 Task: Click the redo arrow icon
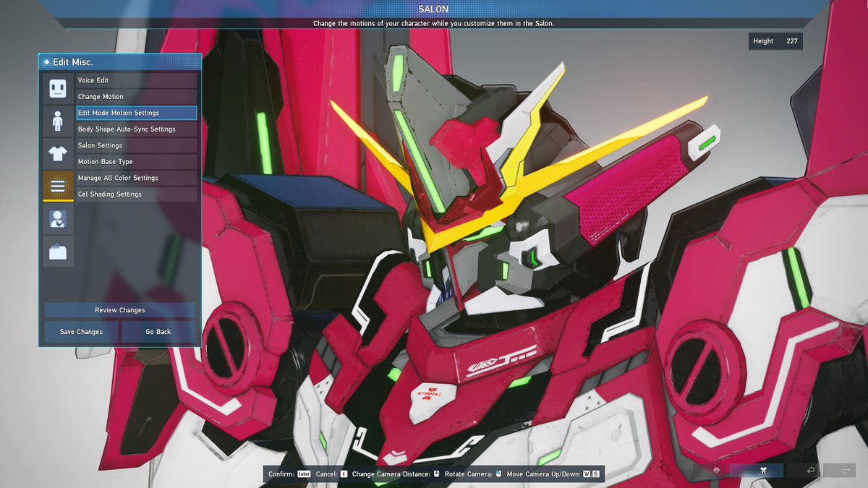click(846, 471)
